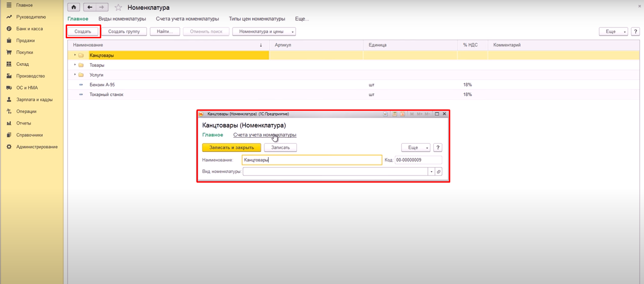Click the % НДС column header

click(473, 45)
